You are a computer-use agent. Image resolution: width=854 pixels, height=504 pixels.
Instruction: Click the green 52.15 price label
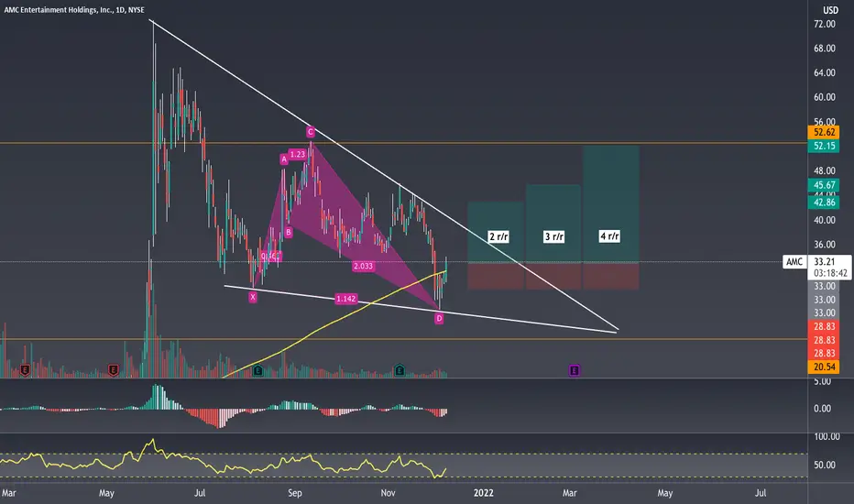coord(824,146)
